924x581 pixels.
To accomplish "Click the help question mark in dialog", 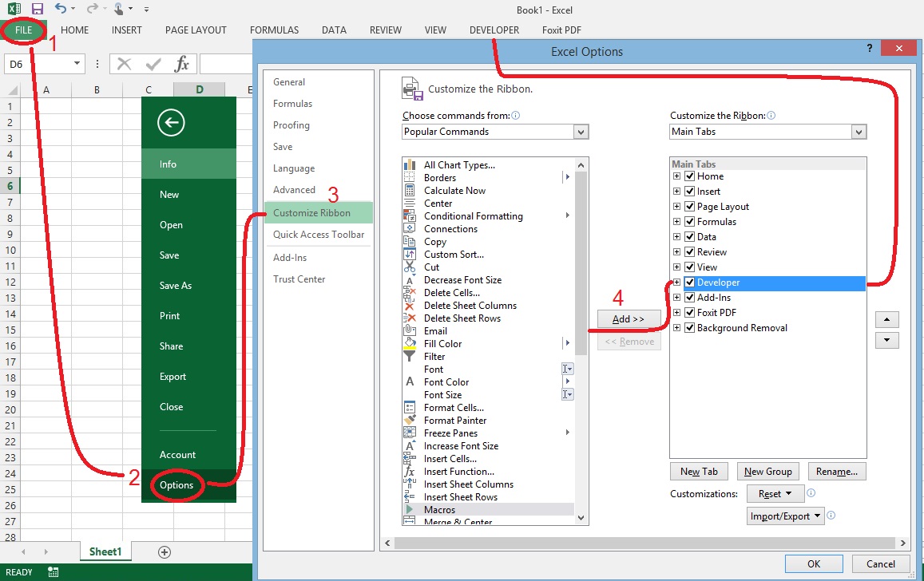I will [x=869, y=48].
